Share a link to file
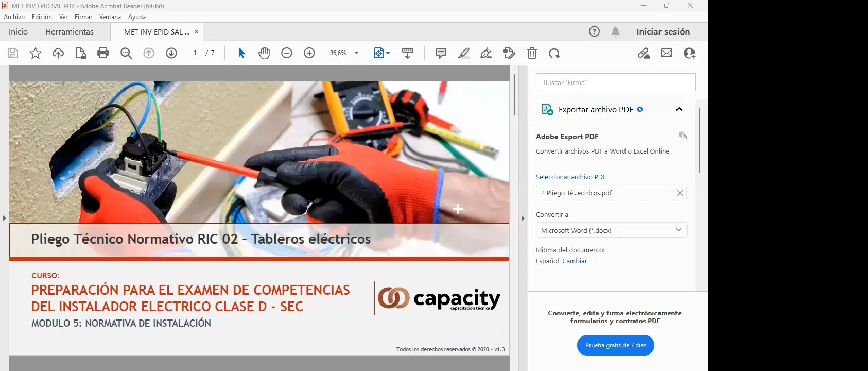 [x=644, y=53]
